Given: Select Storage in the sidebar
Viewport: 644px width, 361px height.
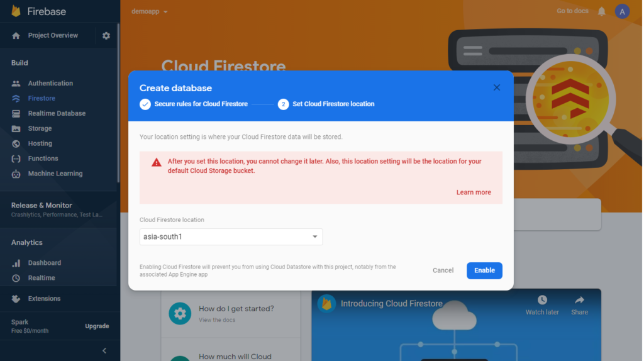Looking at the screenshot, I should pyautogui.click(x=40, y=128).
